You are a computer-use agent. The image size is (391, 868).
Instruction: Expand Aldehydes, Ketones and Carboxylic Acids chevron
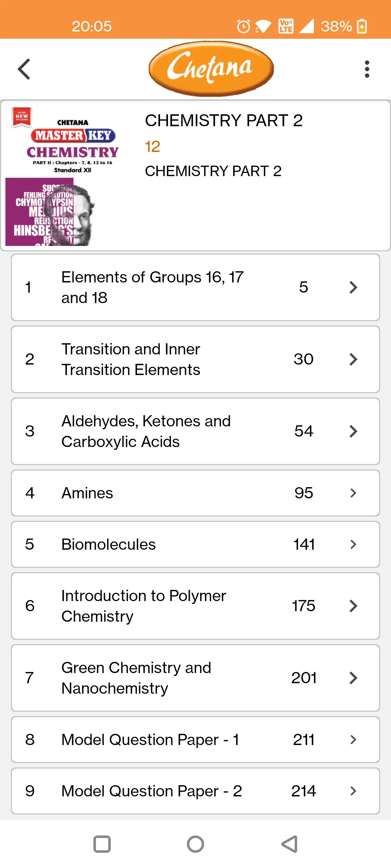[x=353, y=431]
